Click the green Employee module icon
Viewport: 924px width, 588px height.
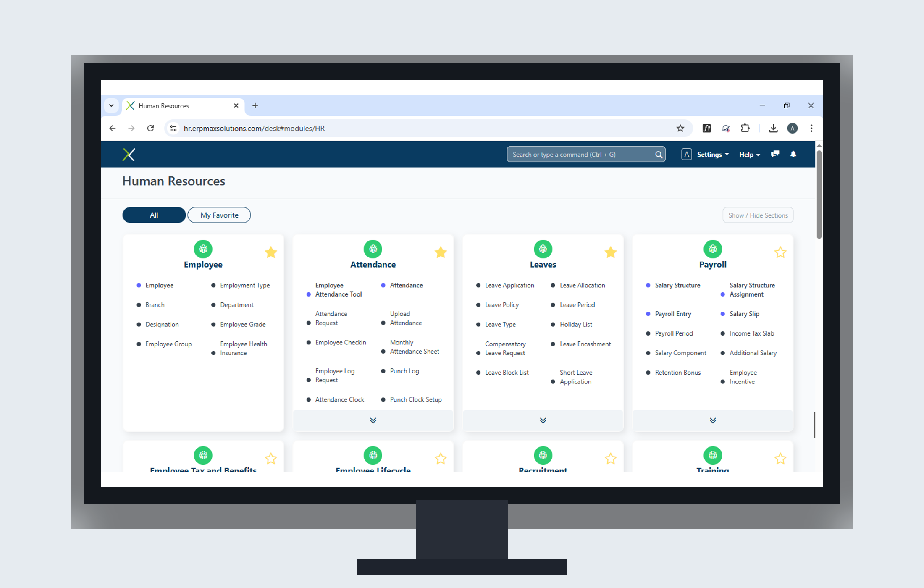(203, 249)
